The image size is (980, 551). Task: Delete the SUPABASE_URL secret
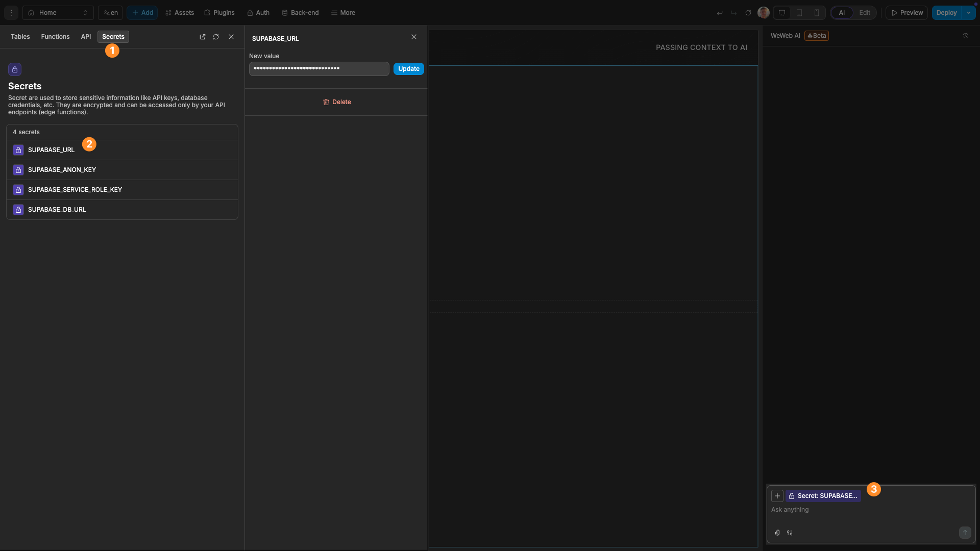[337, 102]
